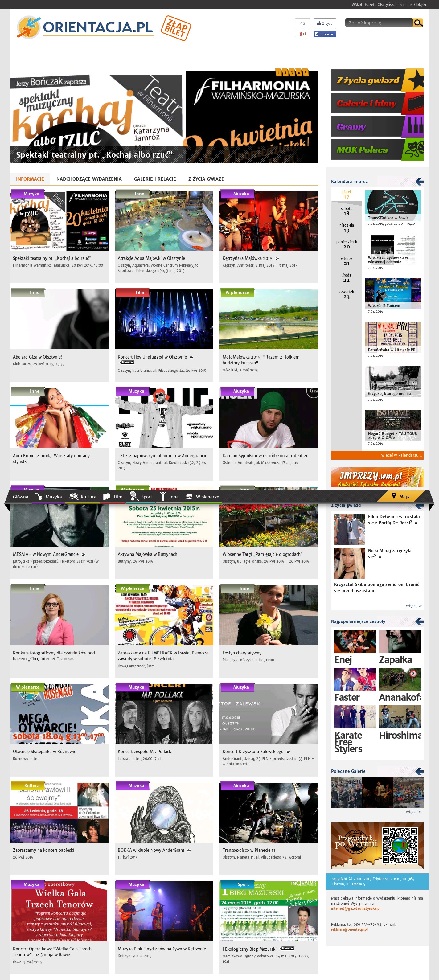Open the WM.pl top link
The image size is (439, 980).
tap(356, 5)
